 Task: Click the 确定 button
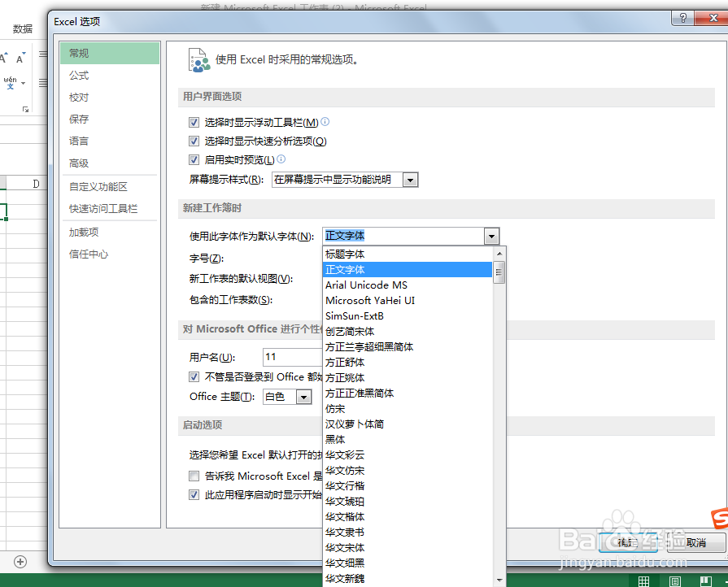(x=628, y=542)
